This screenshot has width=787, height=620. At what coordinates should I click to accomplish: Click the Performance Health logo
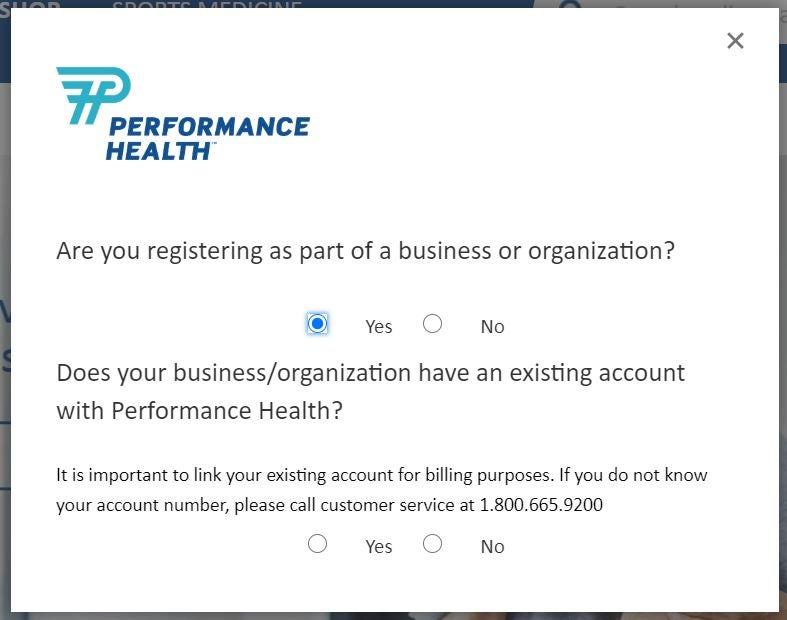coord(183,113)
